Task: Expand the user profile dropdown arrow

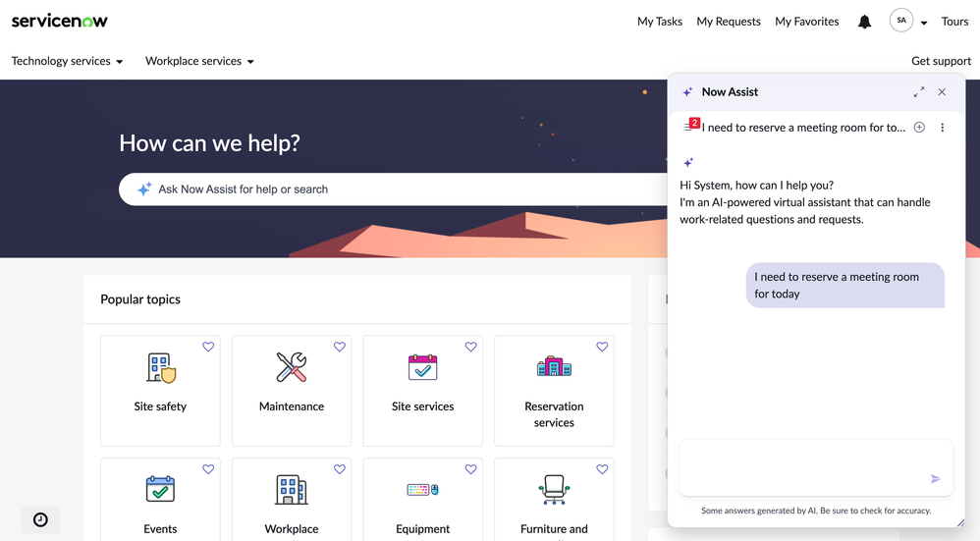Action: point(924,23)
